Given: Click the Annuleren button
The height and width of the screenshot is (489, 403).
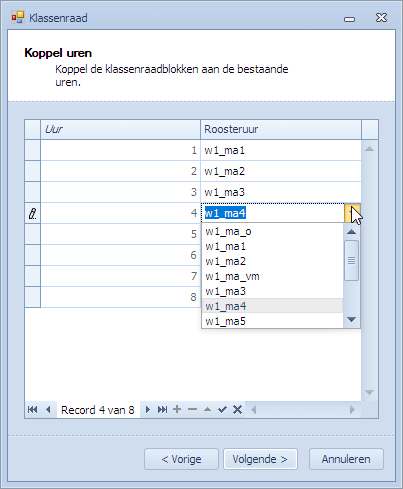Looking at the screenshot, I should coord(346,459).
